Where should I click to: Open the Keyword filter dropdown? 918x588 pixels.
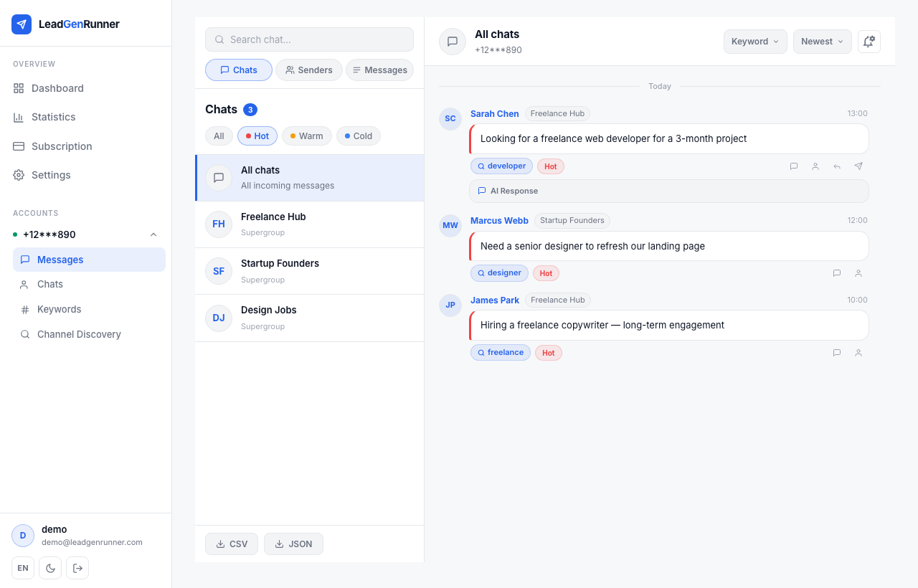click(x=755, y=42)
